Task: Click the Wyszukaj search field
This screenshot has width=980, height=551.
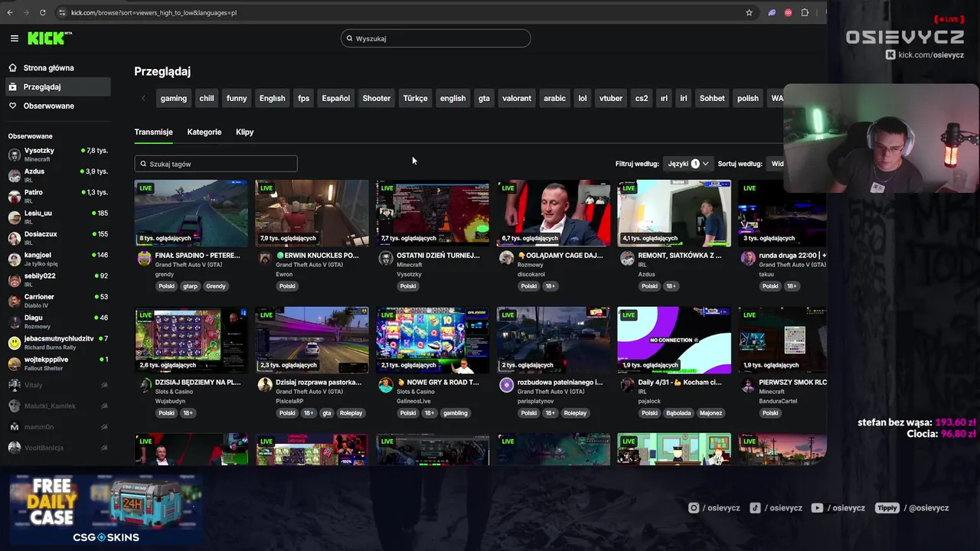Action: (436, 38)
